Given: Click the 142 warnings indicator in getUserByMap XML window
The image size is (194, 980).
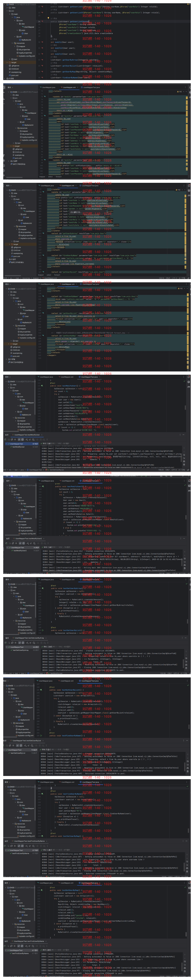Looking at the screenshot, I should pyautogui.click(x=180, y=288).
